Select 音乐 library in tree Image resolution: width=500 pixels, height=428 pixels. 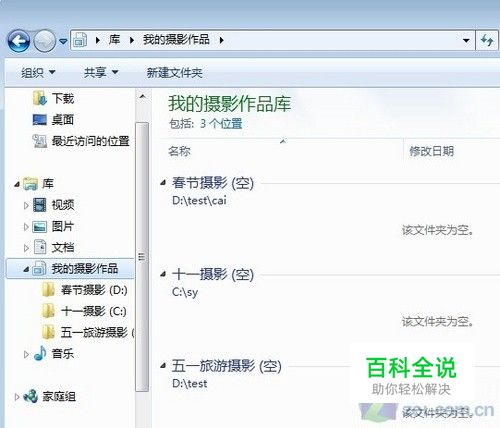click(x=63, y=354)
